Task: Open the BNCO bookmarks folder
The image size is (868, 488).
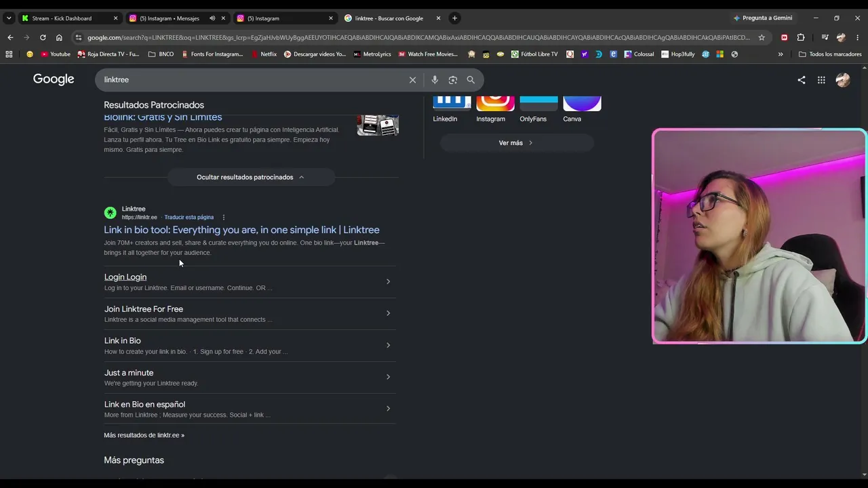Action: 161,54
